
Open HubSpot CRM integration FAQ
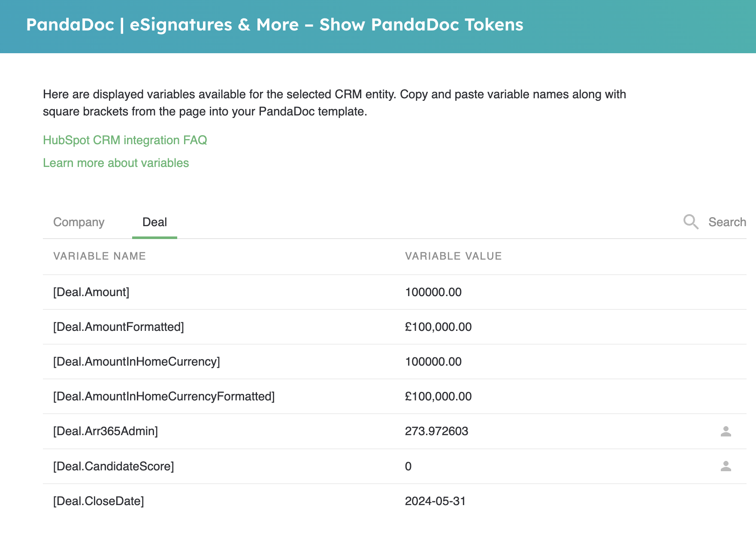[x=125, y=140]
